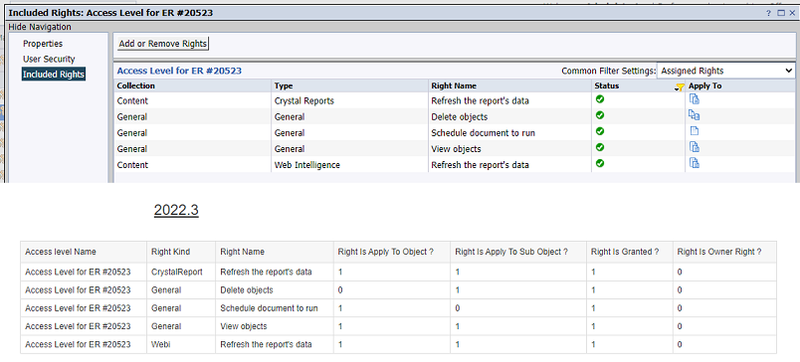Open the help question mark icon
The image size is (800, 362).
(768, 13)
